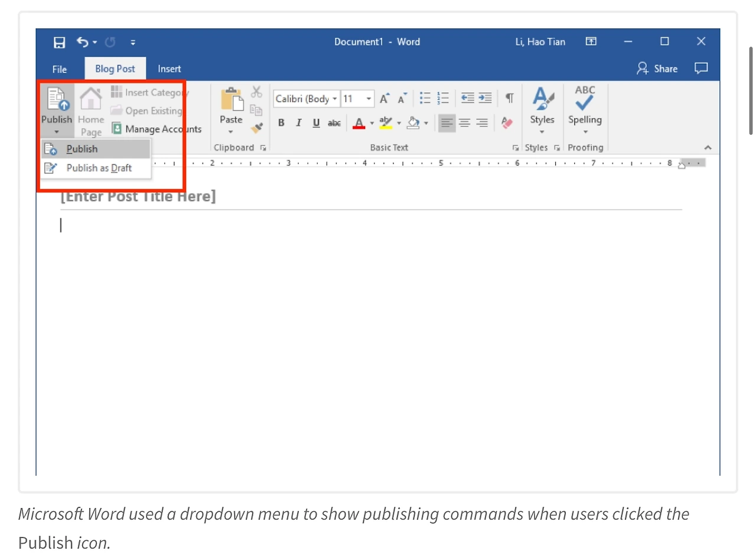This screenshot has height=557, width=756.
Task: Open the Clipboard pane launcher
Action: pos(263,148)
